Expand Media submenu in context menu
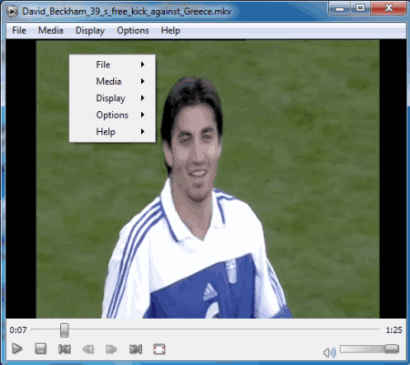 (112, 81)
